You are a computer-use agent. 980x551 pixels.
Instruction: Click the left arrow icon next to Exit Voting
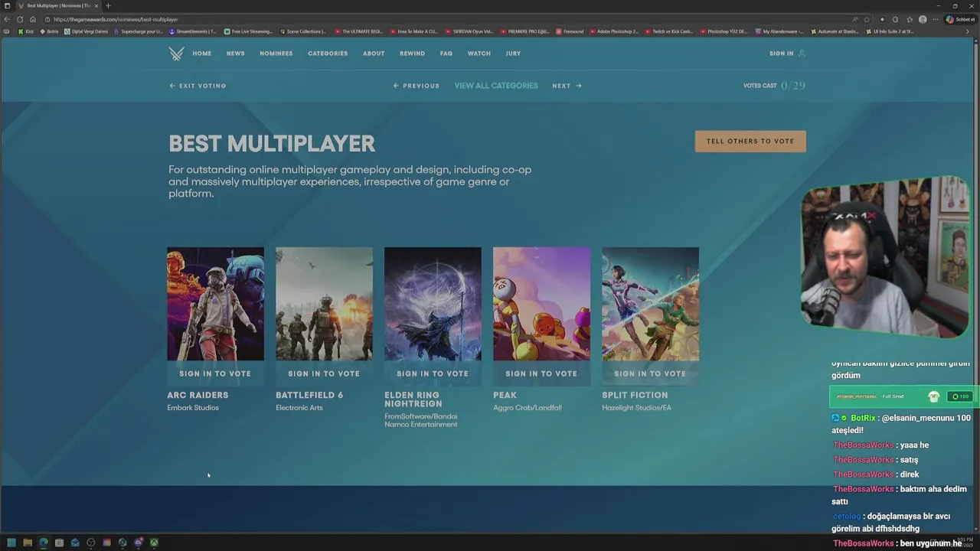pyautogui.click(x=172, y=86)
